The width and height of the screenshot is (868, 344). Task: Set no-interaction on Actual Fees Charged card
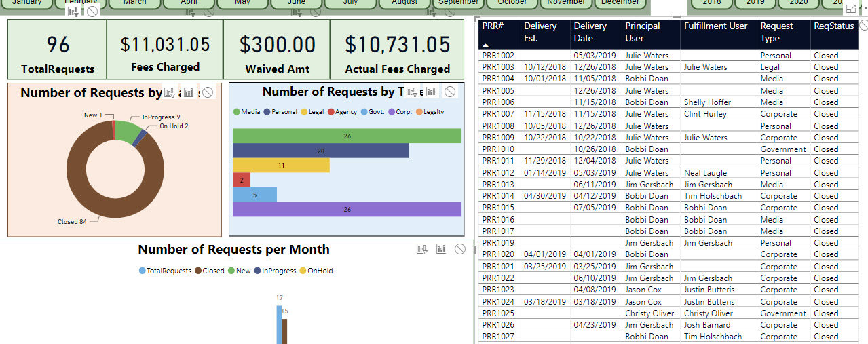click(x=449, y=12)
